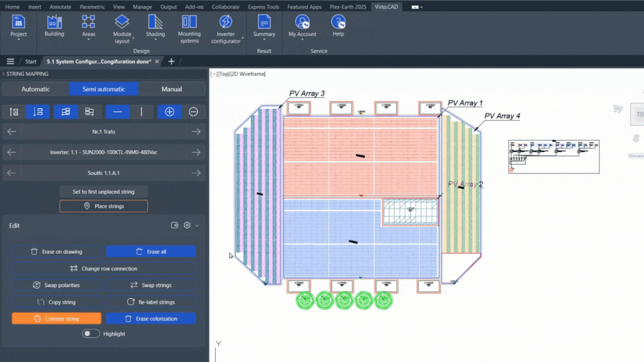Open the Home ribbon tab

click(12, 7)
